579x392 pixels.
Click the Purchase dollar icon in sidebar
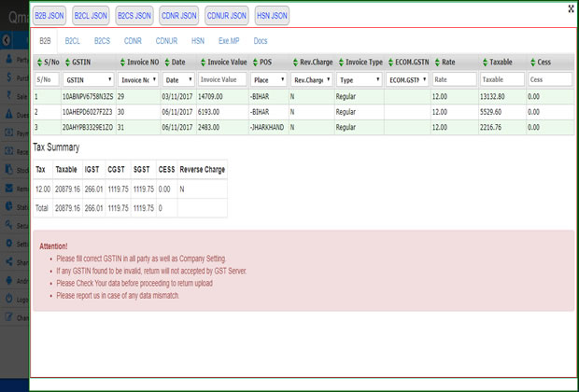9,77
